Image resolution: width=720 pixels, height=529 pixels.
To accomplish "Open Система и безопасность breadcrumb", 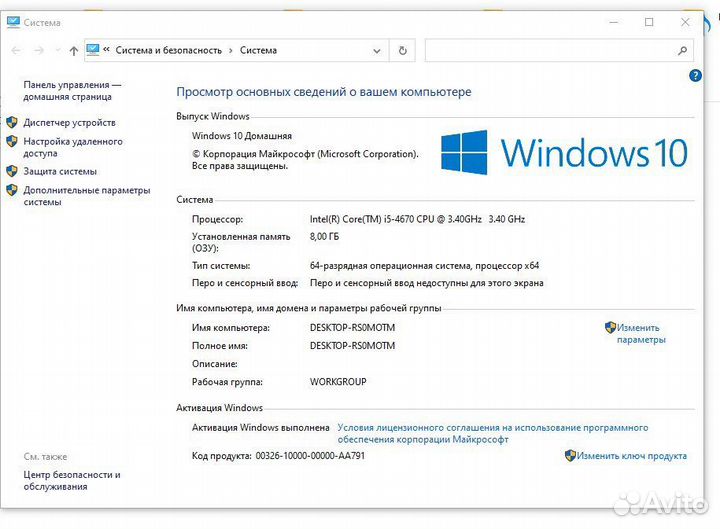I will [169, 51].
